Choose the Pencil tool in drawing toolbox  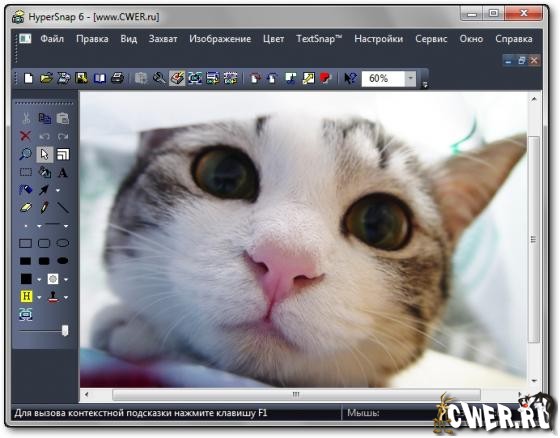click(x=44, y=208)
